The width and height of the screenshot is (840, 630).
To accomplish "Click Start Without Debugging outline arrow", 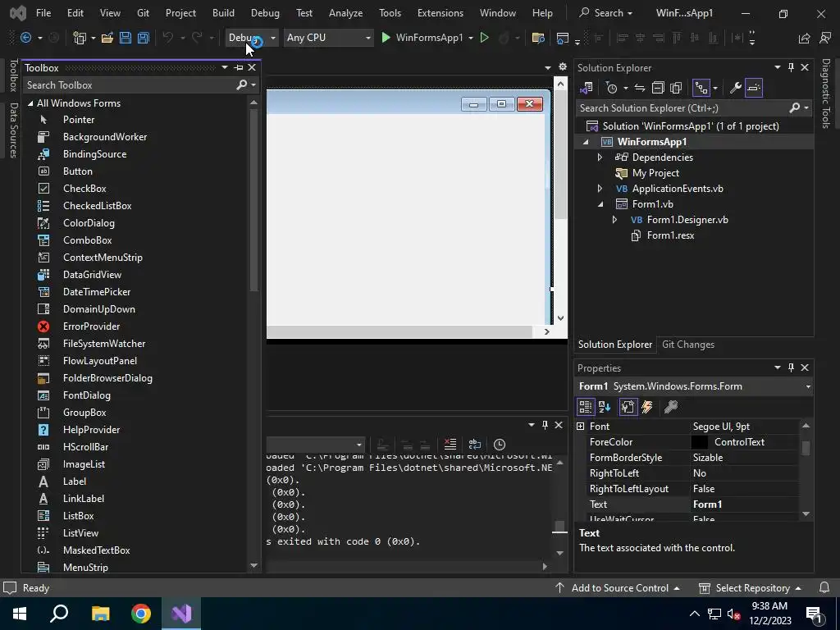I will (484, 38).
